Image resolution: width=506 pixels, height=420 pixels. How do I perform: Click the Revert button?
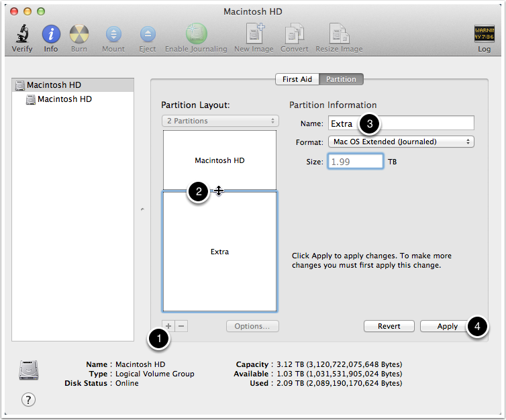389,326
